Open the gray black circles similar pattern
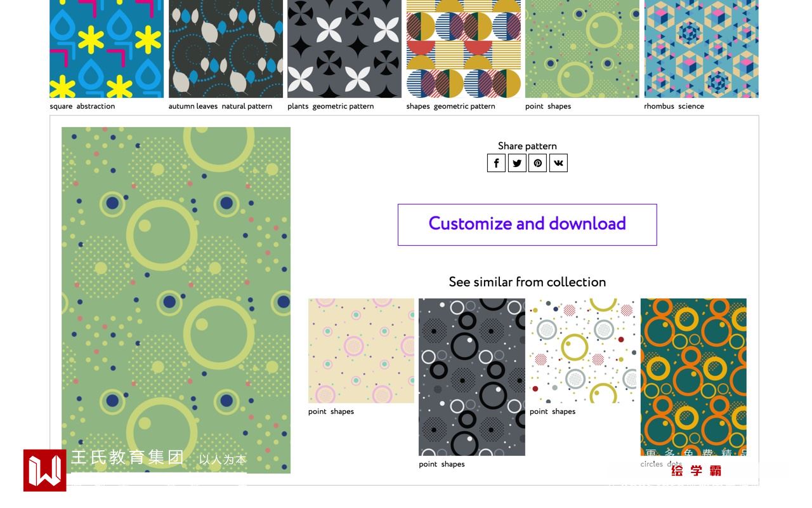 472,377
